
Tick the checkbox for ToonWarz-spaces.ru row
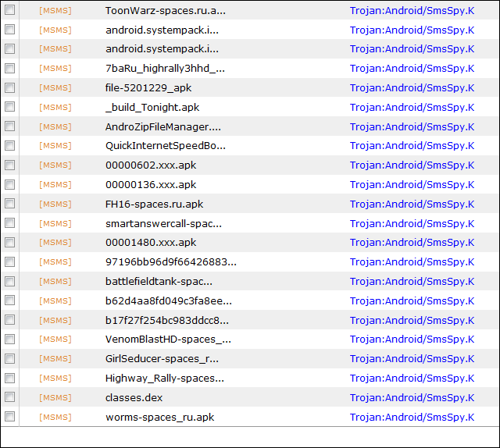[10, 11]
